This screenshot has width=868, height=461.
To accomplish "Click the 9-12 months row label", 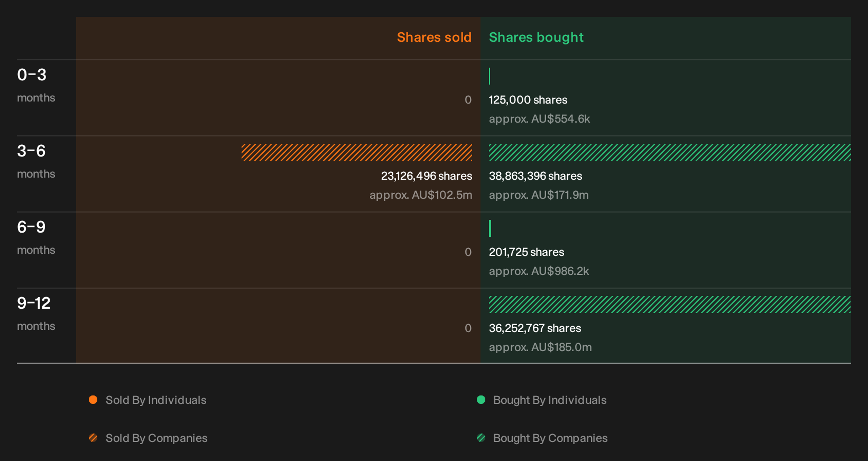I will [36, 314].
